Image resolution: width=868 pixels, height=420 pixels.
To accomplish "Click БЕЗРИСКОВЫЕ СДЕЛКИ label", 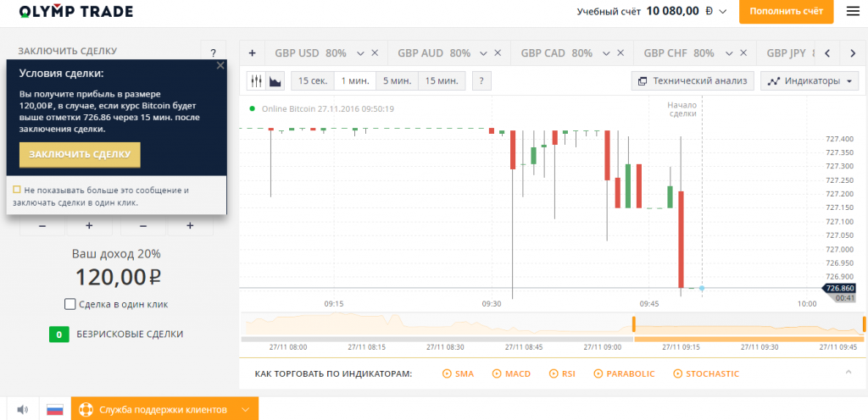I will point(130,334).
